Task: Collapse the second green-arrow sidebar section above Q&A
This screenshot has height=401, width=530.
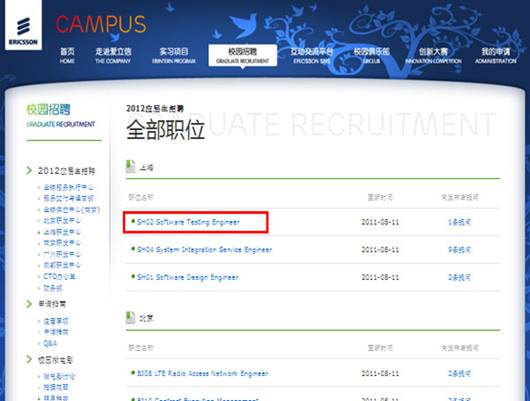Action: 29,304
